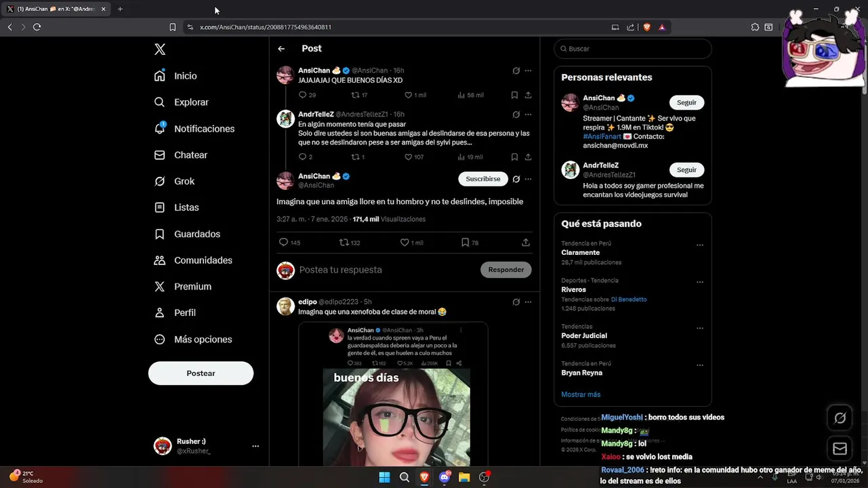Viewport: 868px width, 488px height.
Task: Open Premium X icon in sidebar
Action: (160, 287)
